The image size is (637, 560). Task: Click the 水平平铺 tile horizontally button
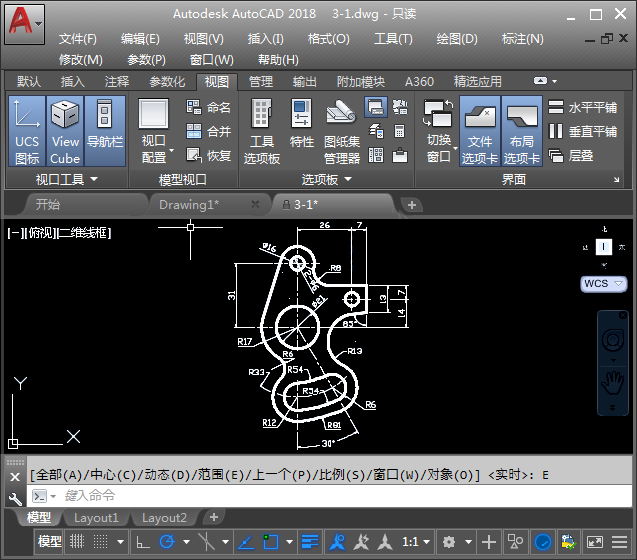click(x=583, y=108)
